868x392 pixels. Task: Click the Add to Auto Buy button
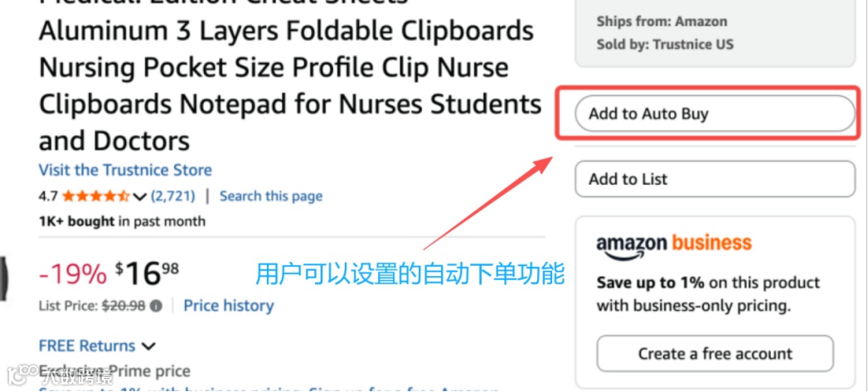coord(715,114)
